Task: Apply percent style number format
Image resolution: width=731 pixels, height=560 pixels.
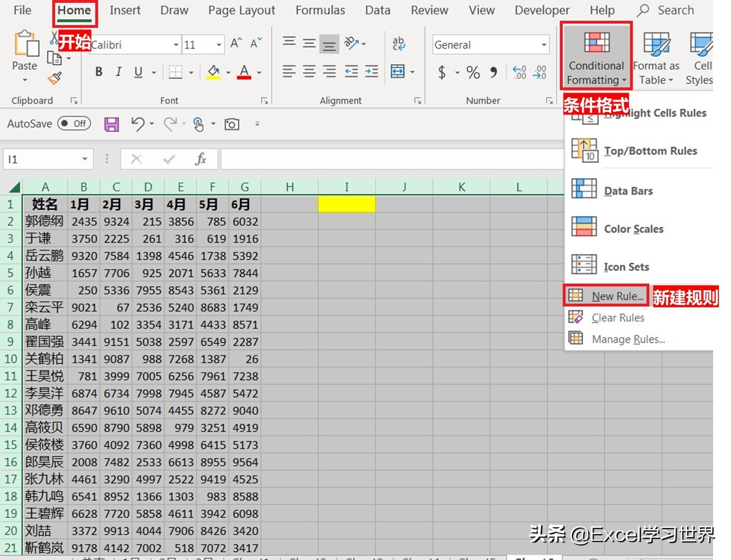Action: [x=473, y=73]
